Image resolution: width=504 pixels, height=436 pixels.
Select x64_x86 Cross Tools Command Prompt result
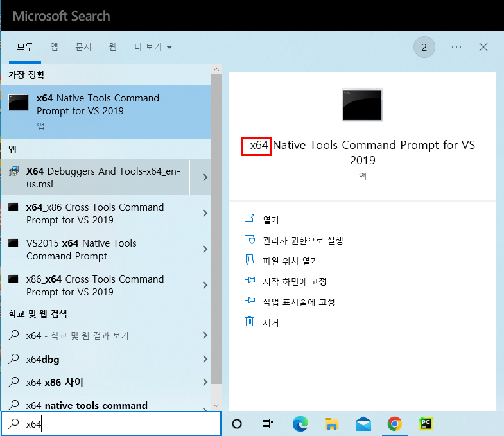[x=95, y=213]
